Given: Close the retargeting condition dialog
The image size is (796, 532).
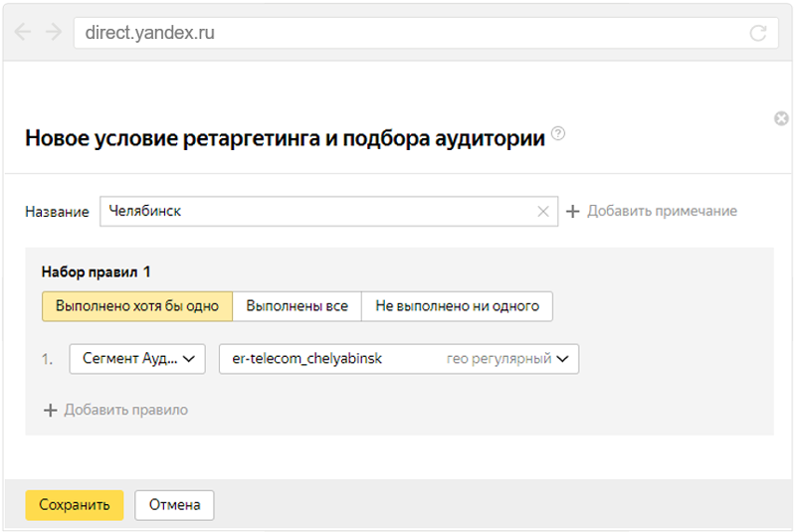Looking at the screenshot, I should 781,118.
